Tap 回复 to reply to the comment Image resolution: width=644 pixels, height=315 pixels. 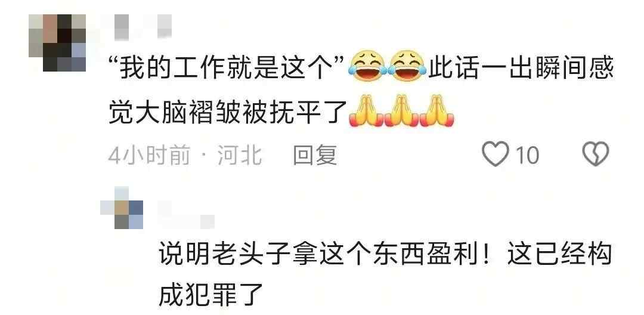[315, 156]
